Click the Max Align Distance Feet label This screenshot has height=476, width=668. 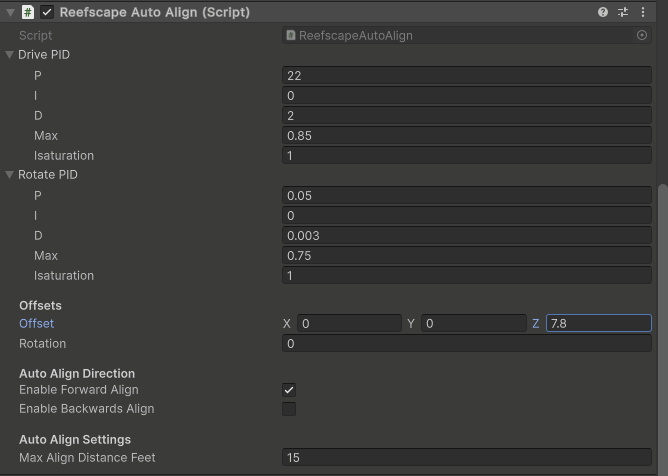(87, 458)
